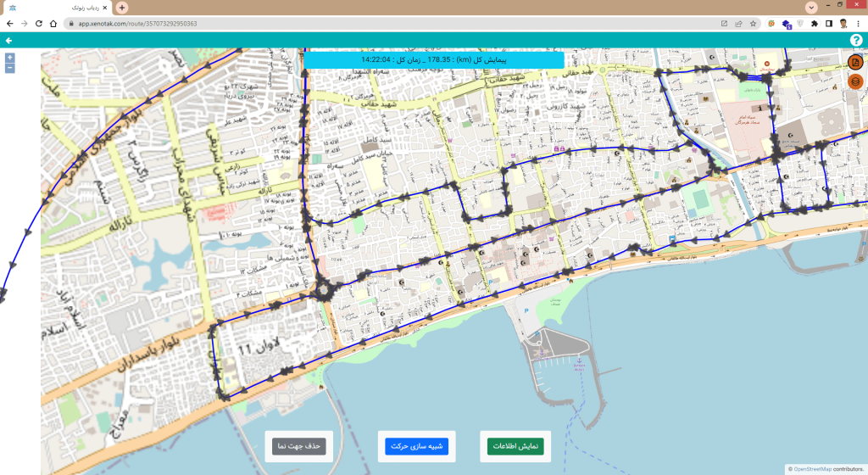The height and width of the screenshot is (475, 868).
Task: Click the orange document export icon
Action: point(855,63)
